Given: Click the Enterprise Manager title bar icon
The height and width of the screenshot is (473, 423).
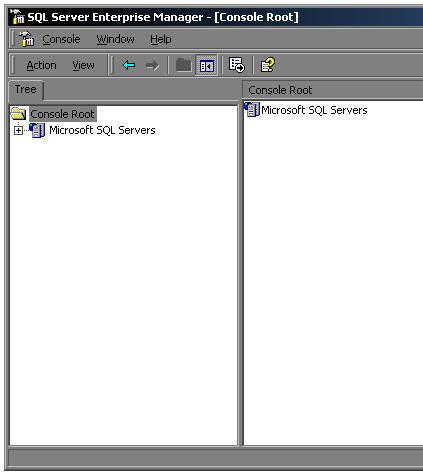Looking at the screenshot, I should 17,17.
